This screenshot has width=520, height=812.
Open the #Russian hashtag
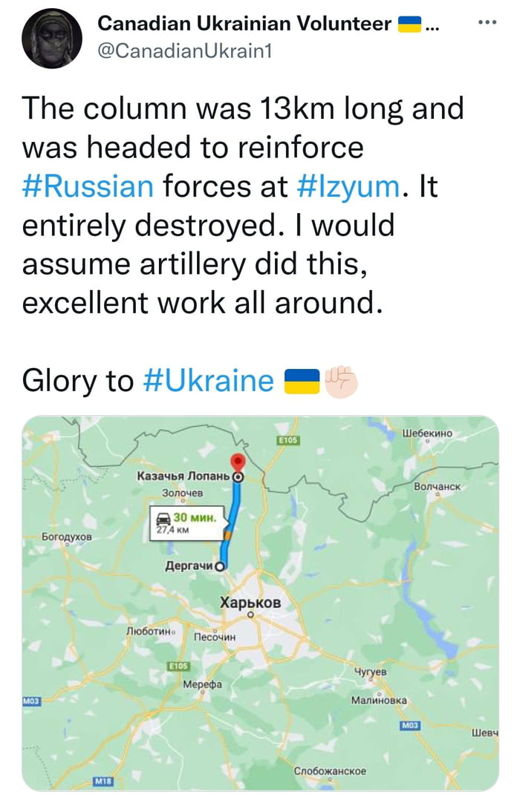(88, 186)
